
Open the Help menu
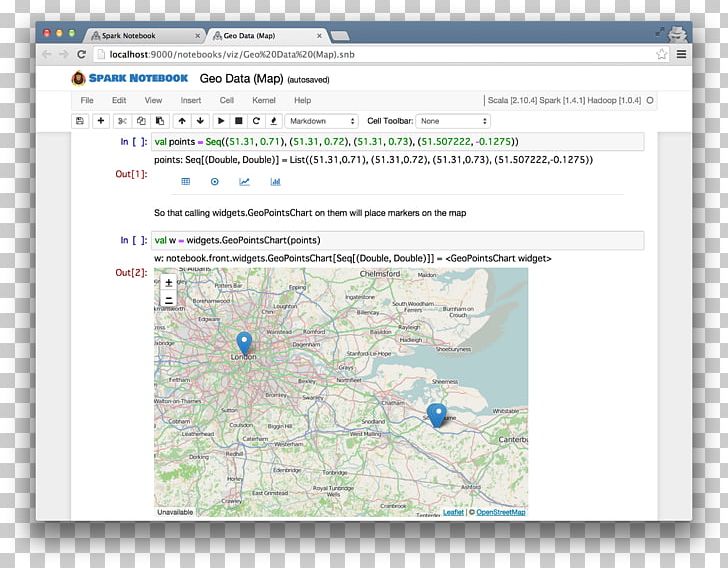[x=303, y=100]
